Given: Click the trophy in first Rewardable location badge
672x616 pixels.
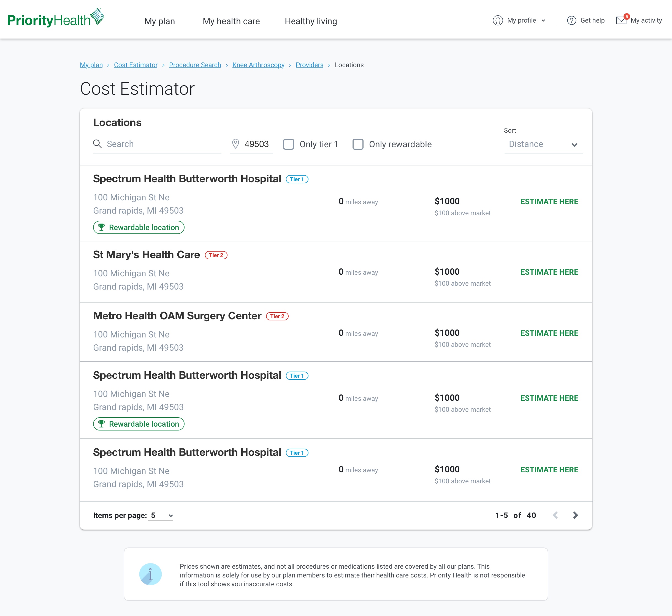Looking at the screenshot, I should click(x=101, y=227).
